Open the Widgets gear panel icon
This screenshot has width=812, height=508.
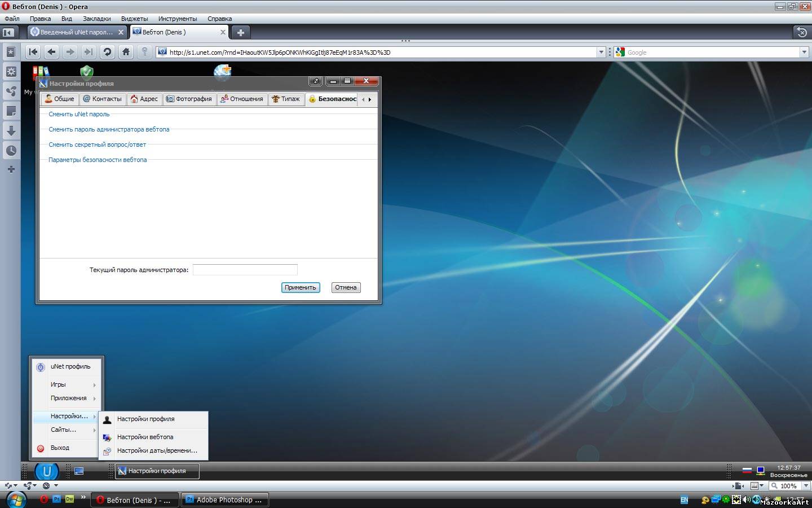(x=11, y=72)
